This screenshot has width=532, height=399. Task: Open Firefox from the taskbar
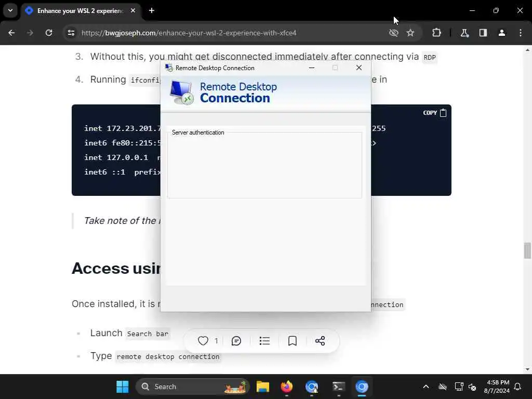coord(287,387)
